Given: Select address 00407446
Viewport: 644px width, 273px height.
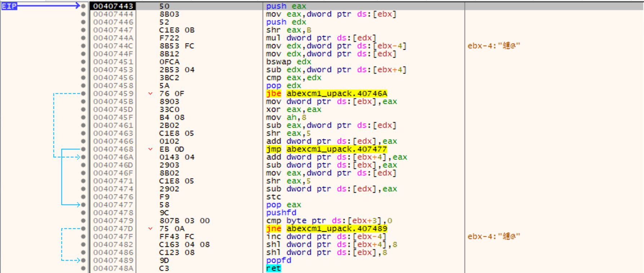Looking at the screenshot, I should pyautogui.click(x=113, y=22).
